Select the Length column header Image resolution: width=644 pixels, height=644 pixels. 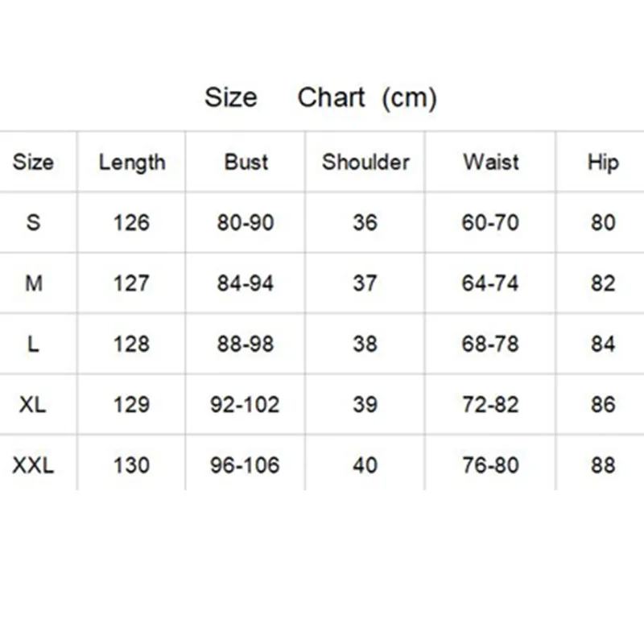coord(131,162)
